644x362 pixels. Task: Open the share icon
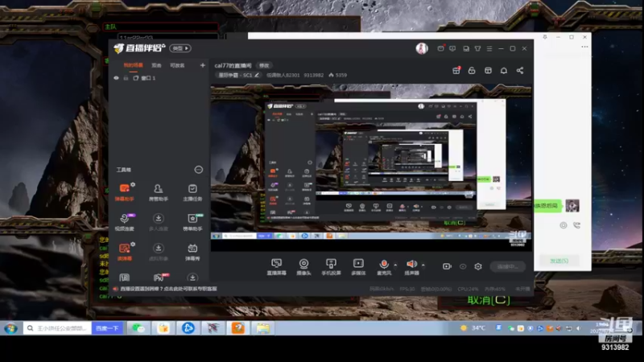(519, 71)
